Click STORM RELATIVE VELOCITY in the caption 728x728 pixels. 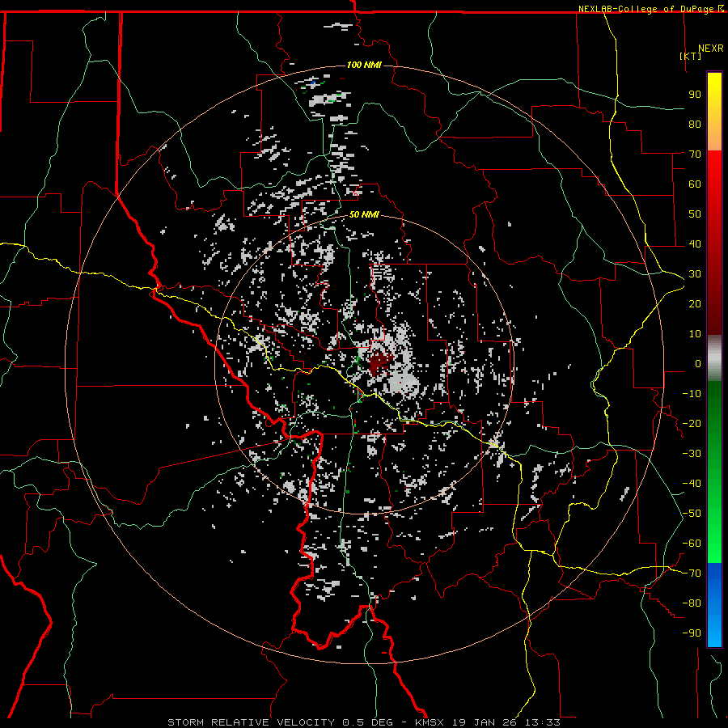pyautogui.click(x=251, y=722)
